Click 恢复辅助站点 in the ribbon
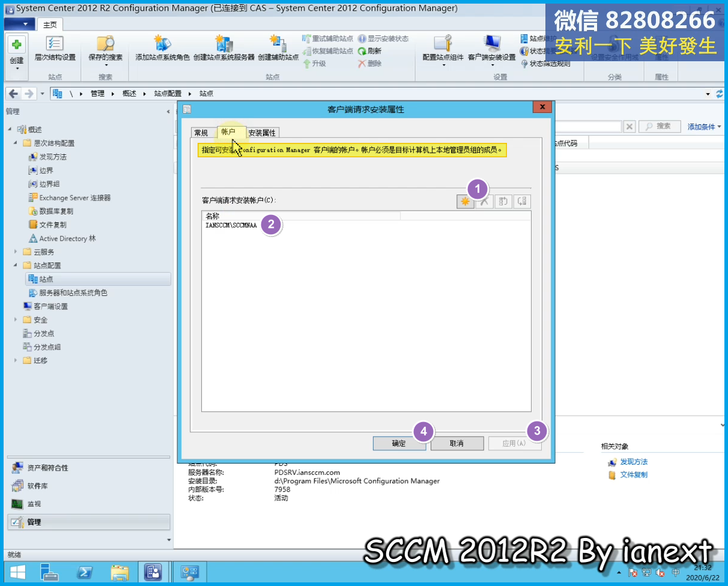The height and width of the screenshot is (586, 728). click(x=328, y=51)
